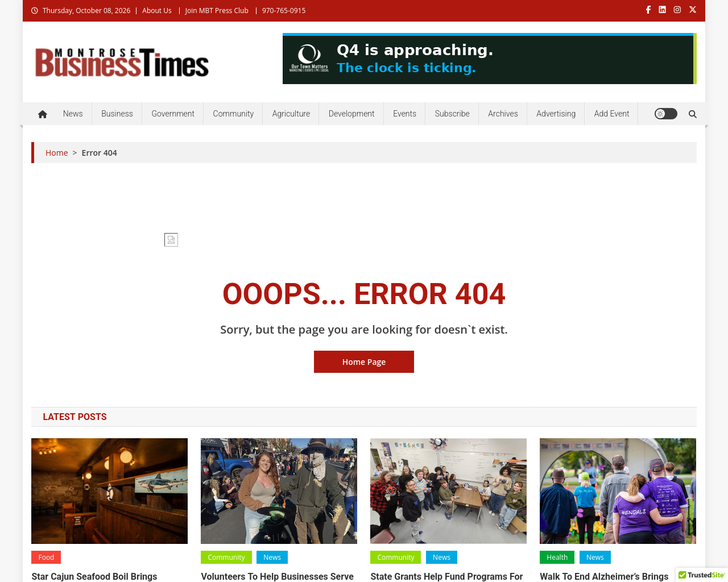
Task: Open the Archives menu item
Action: pyautogui.click(x=503, y=114)
